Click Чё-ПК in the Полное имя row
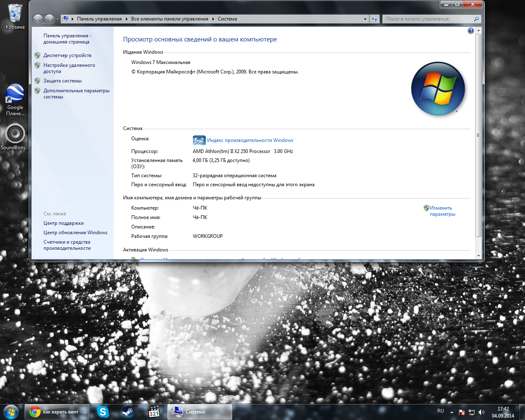 [200, 217]
